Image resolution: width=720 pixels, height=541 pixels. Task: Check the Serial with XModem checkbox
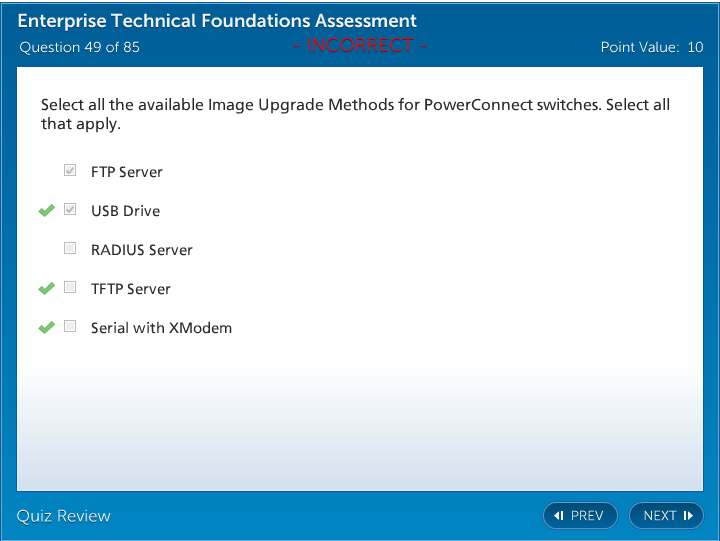tap(70, 327)
